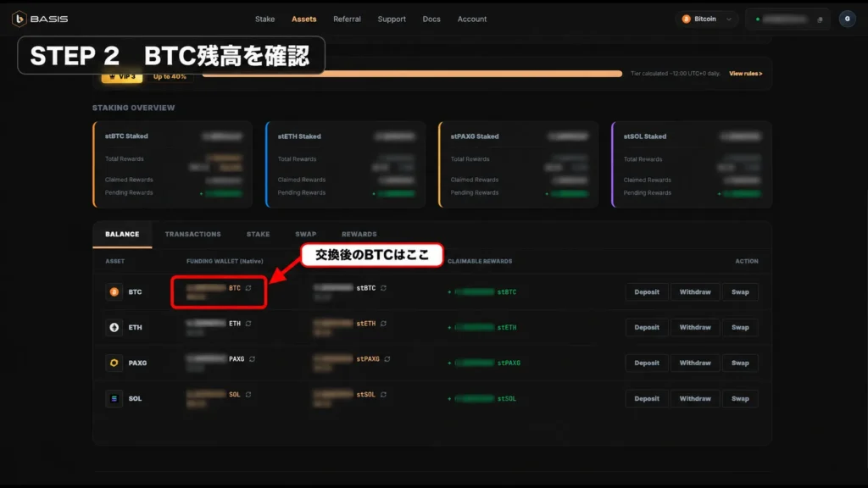
Task: Open the Bitcoin network dropdown chevron
Action: [x=728, y=19]
